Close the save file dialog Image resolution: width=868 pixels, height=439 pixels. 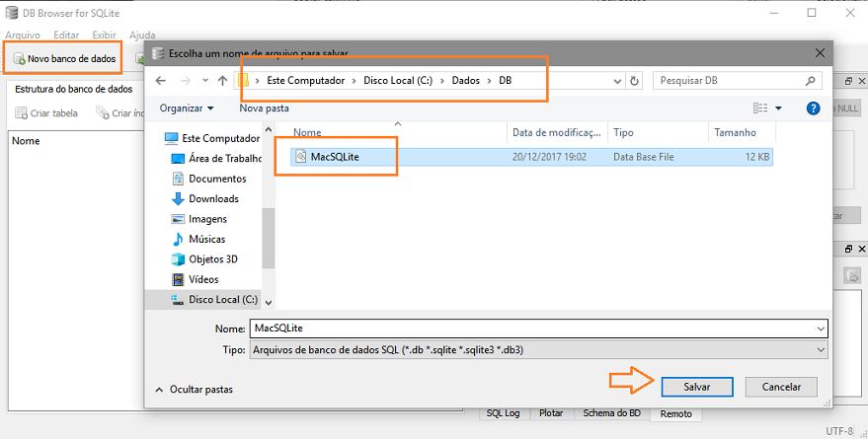point(820,53)
